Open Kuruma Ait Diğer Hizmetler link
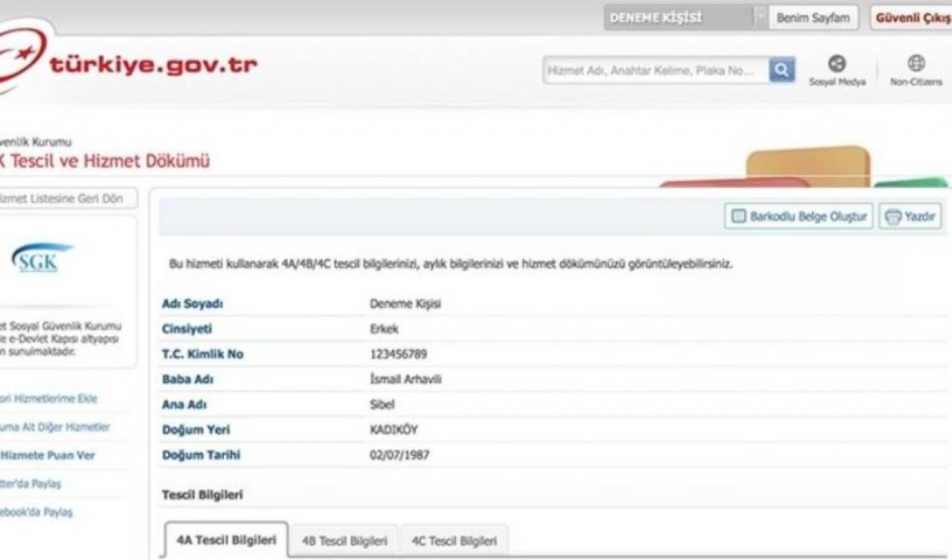Viewport: 952px width, 560px height. 54,427
